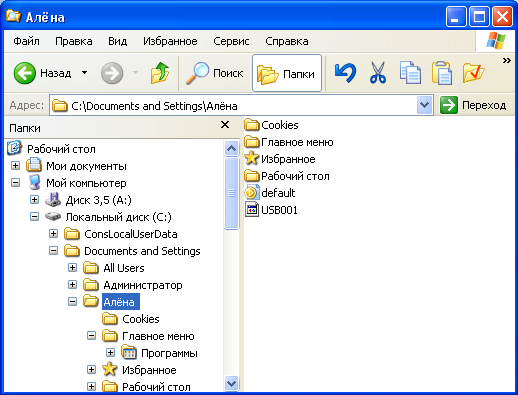The width and height of the screenshot is (518, 395).
Task: Expand Избранное node in tree
Action: [x=91, y=369]
